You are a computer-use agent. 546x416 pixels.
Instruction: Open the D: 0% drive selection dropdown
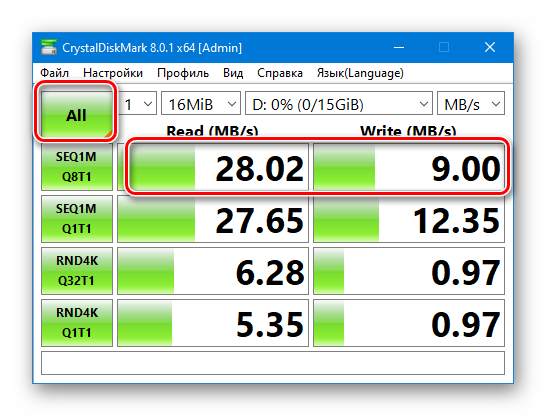point(339,103)
